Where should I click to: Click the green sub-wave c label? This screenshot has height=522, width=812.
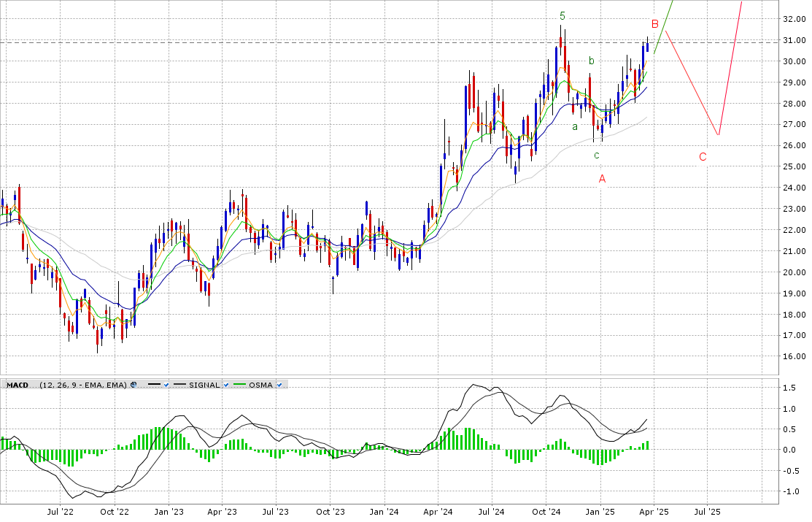596,155
